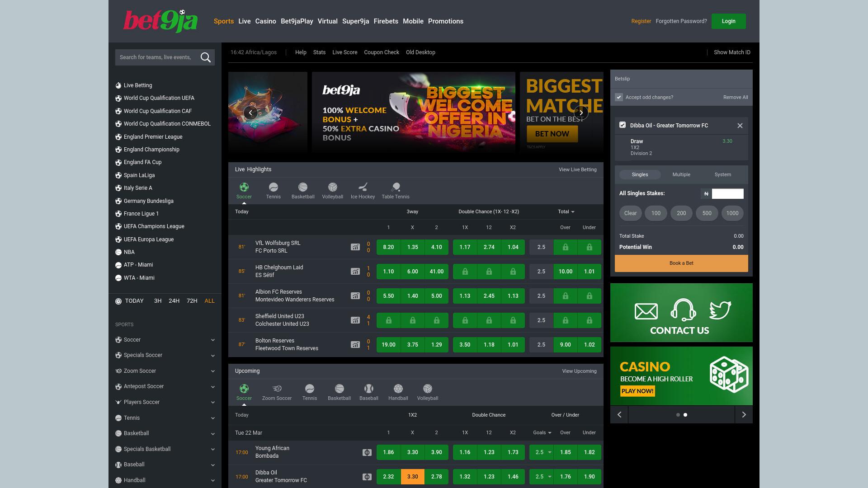This screenshot has width=868, height=488.
Task: Open the Contact Us banner
Action: click(681, 313)
